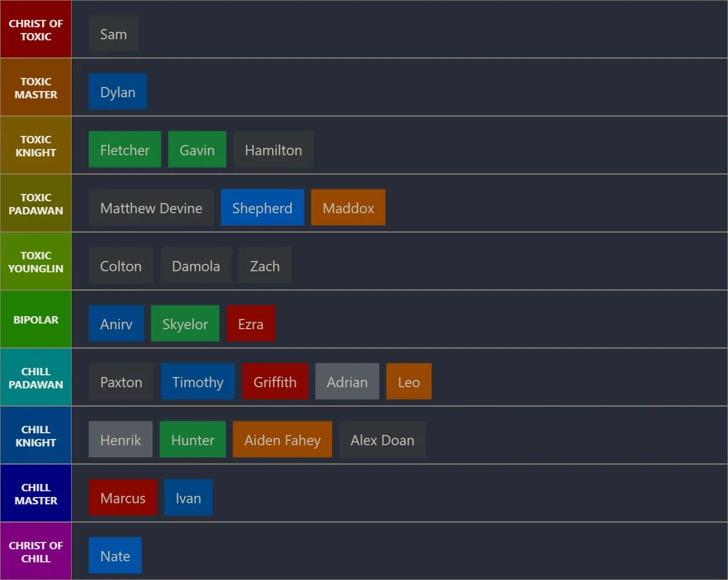This screenshot has width=728, height=580.
Task: Click the Matthew Devine tile
Action: click(x=151, y=208)
